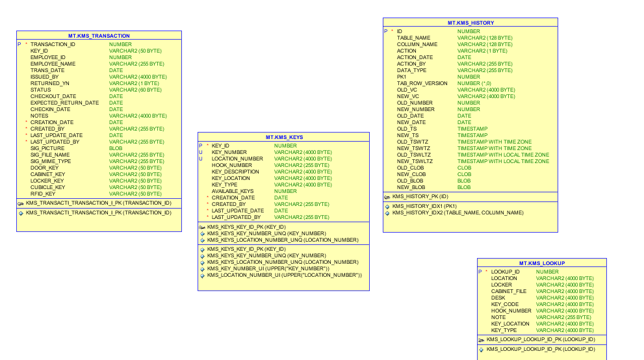644x360 pixels.
Task: Click the diamond icon beside KMS_KEY_NUMBER_UI index
Action: 202,269
